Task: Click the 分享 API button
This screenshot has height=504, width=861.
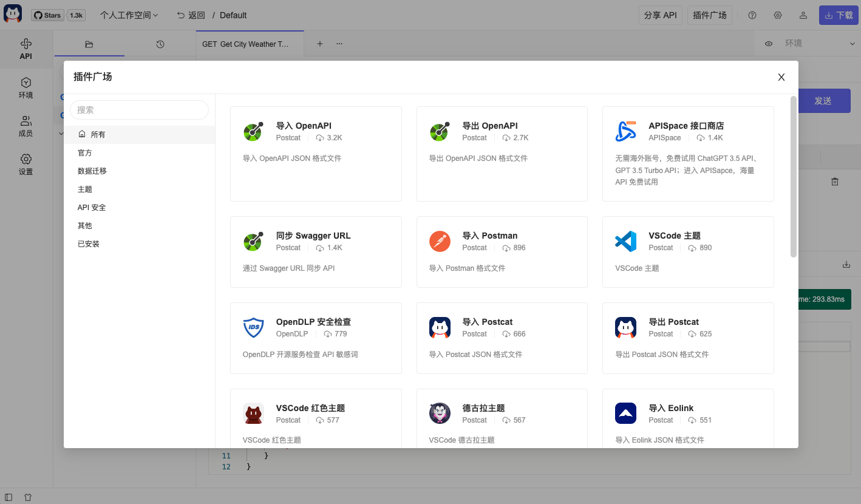Action: (x=661, y=15)
